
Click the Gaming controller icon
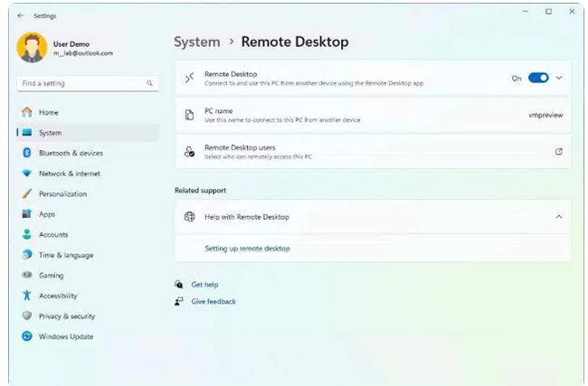27,275
